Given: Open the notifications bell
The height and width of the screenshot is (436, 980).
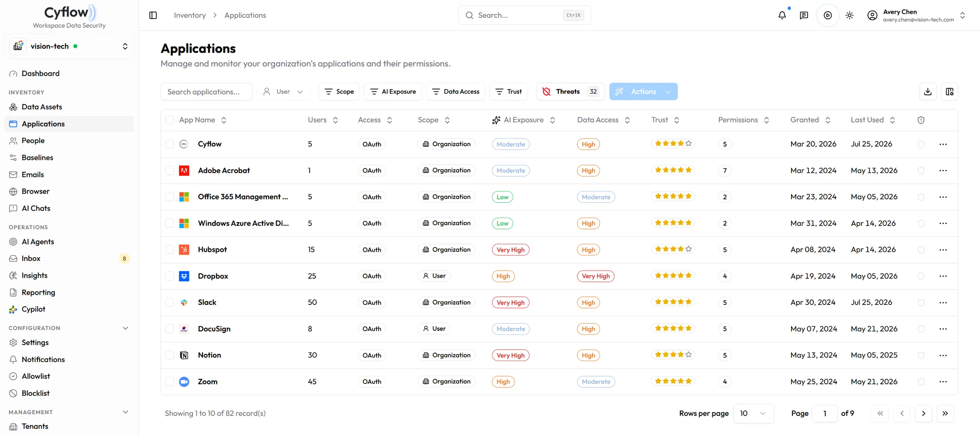Looking at the screenshot, I should tap(782, 15).
